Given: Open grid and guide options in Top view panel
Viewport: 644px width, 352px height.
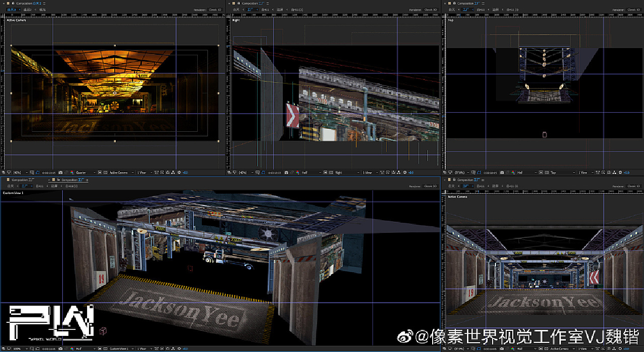Looking at the screenshot, I should [x=473, y=172].
